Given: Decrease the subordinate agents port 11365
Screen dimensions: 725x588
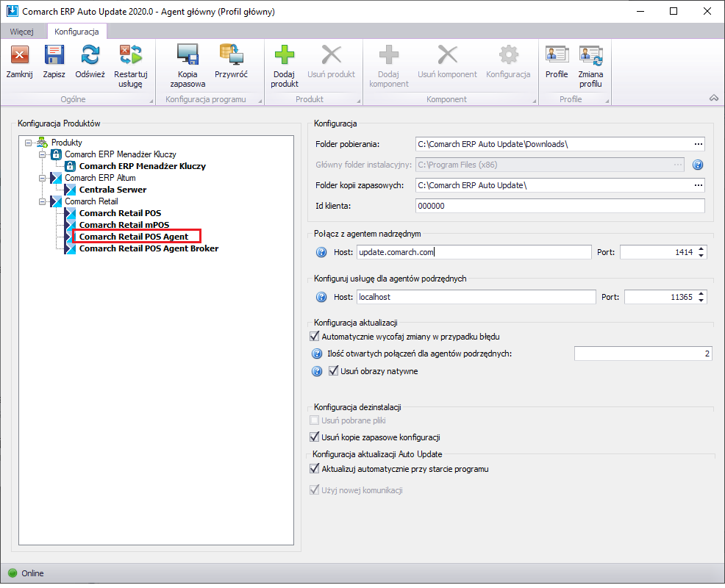Looking at the screenshot, I should pyautogui.click(x=701, y=300).
